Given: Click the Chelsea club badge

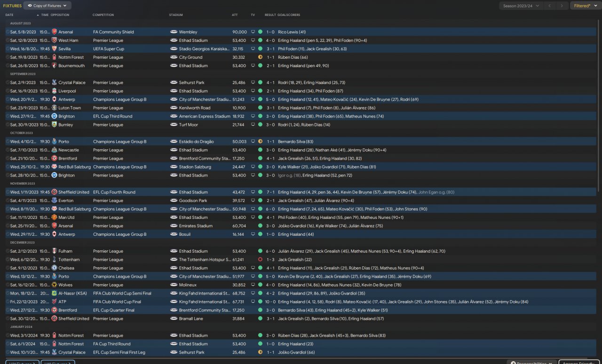Looking at the screenshot, I should [x=54, y=268].
